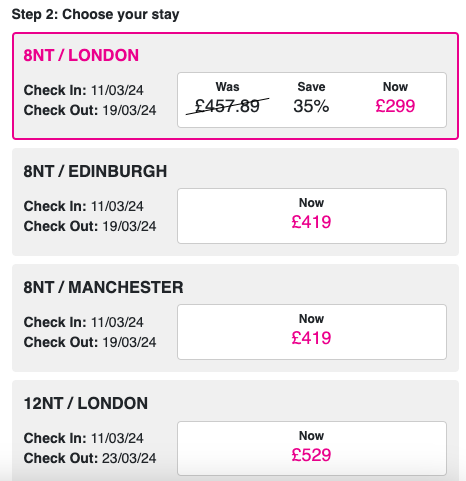Select the 8NT / LONDON stay card
The height and width of the screenshot is (481, 466).
[x=235, y=86]
